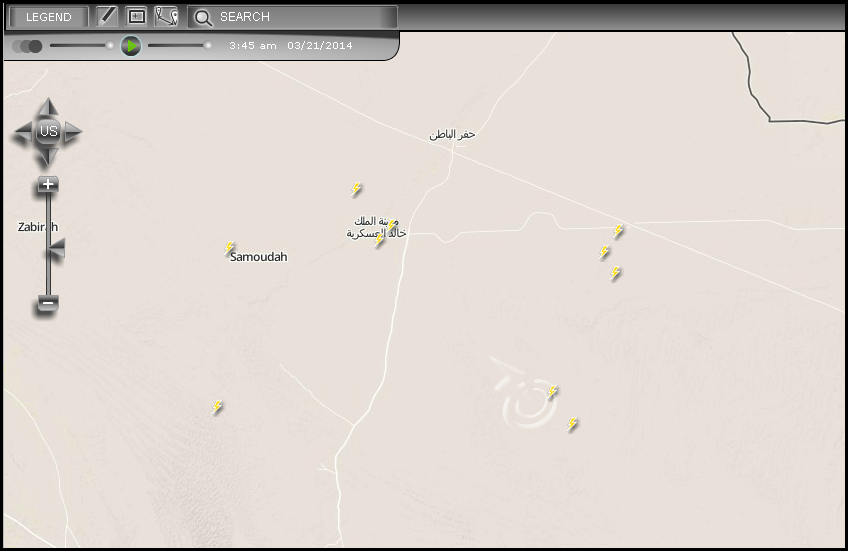Pan the map right with arrow
Screen dimensions: 848x551
click(73, 131)
